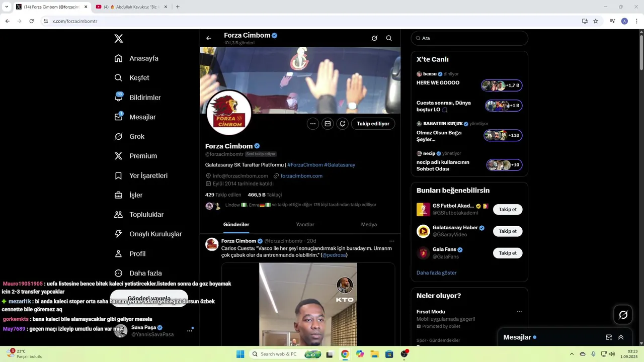This screenshot has width=644, height=362.
Task: Open account switcher dots near Sava Paşa
Action: click(x=190, y=330)
